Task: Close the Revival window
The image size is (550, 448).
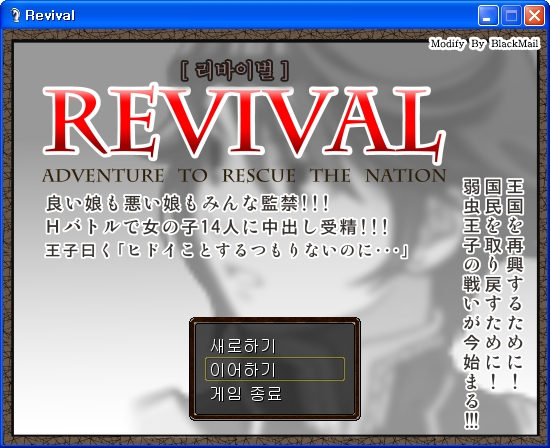Action: 534,16
